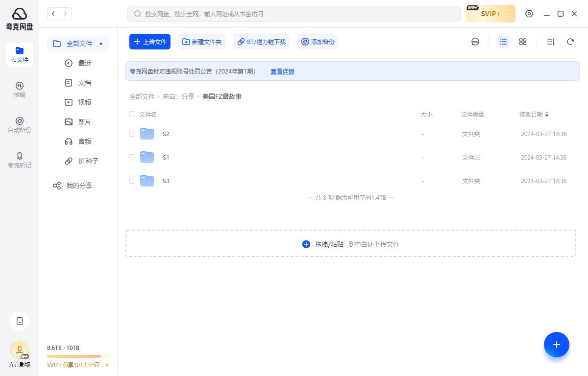Click the search input field
This screenshot has width=588, height=376.
click(294, 14)
